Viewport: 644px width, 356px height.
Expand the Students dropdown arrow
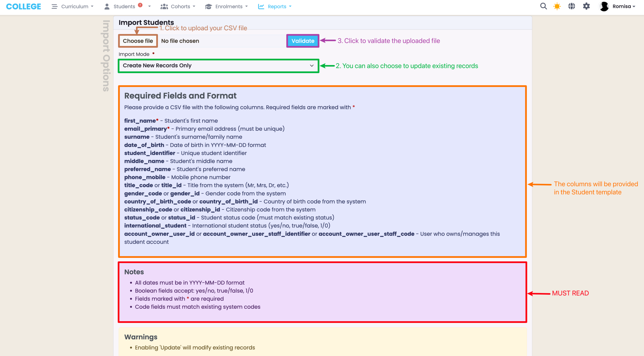(x=149, y=7)
